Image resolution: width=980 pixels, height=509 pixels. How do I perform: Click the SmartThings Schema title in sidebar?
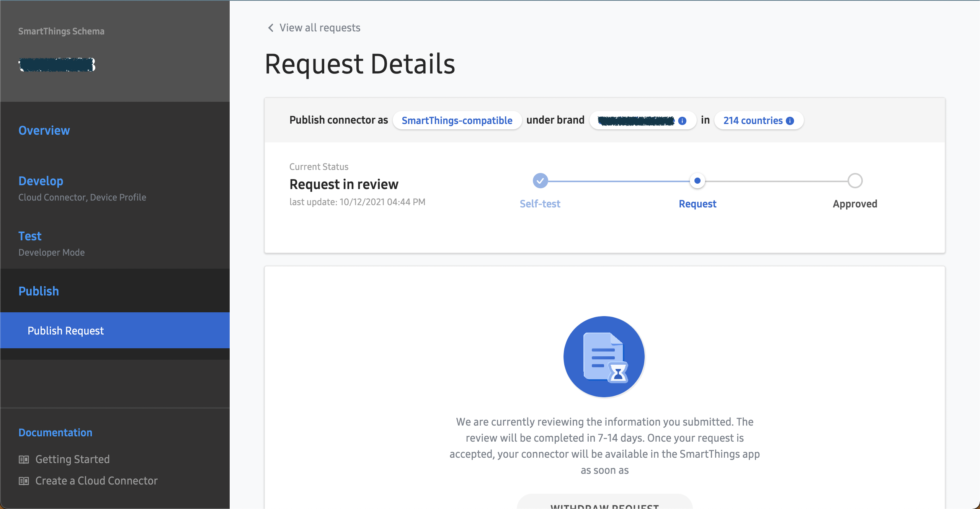click(61, 31)
